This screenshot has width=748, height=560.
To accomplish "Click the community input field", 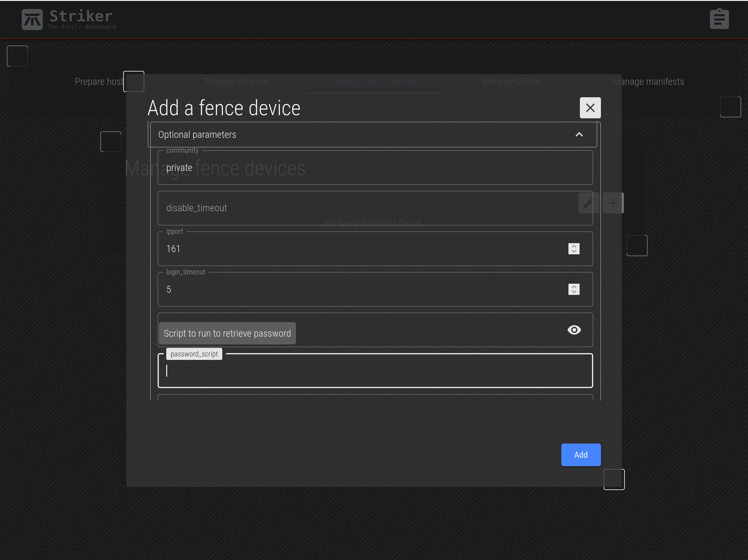I will [375, 168].
